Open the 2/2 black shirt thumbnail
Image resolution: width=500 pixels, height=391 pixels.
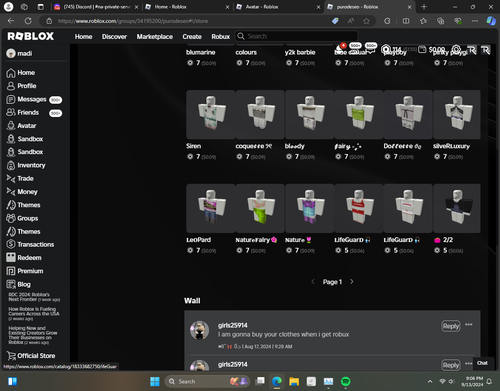[x=457, y=208]
